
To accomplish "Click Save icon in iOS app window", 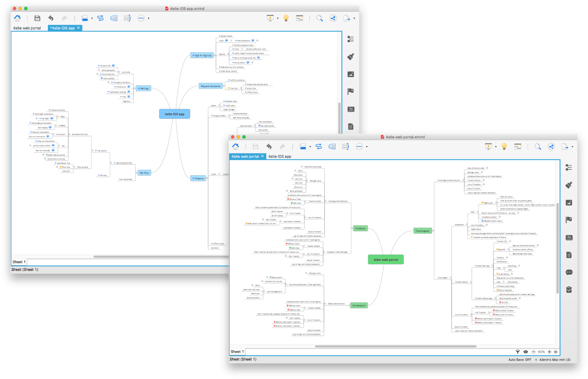I will 38,18.
